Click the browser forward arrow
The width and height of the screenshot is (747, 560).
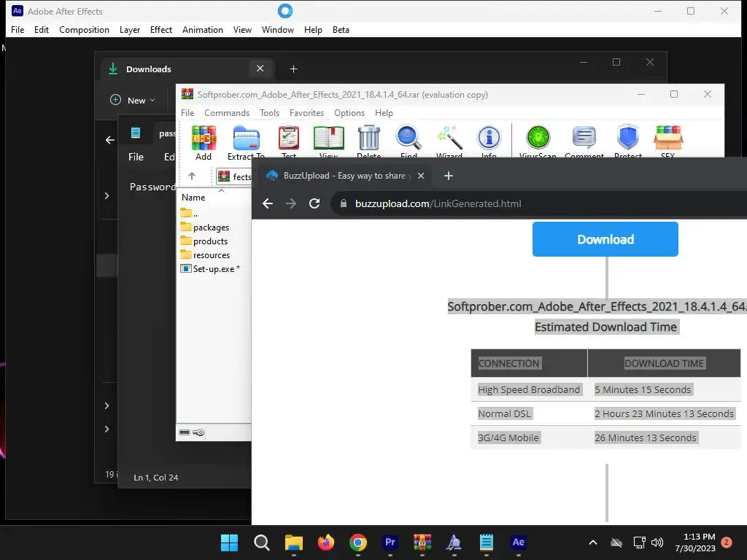pyautogui.click(x=290, y=204)
